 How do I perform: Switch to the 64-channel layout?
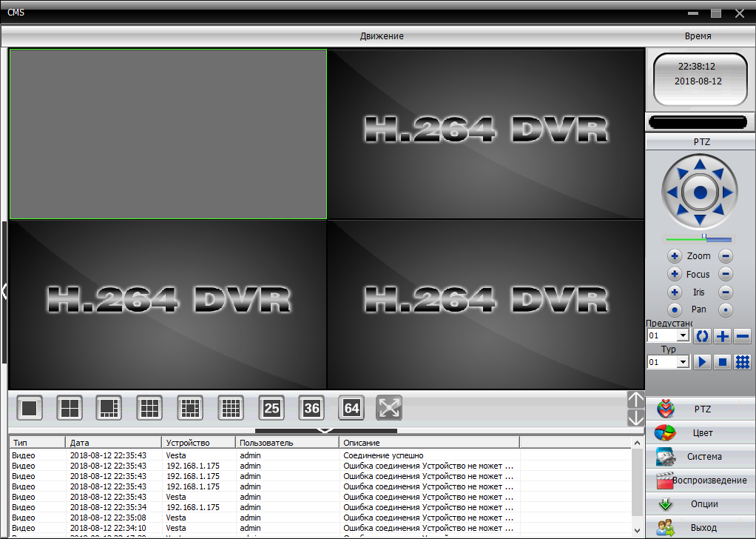point(351,407)
